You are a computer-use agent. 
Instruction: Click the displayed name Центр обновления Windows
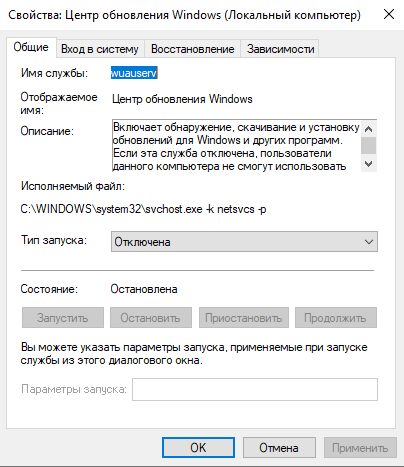182,99
